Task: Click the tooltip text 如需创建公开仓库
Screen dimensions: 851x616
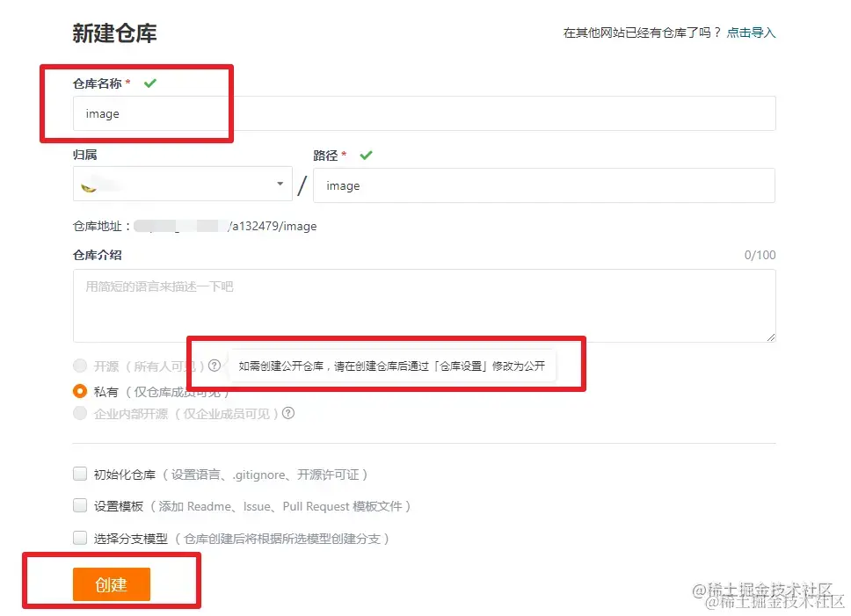Action: (392, 366)
